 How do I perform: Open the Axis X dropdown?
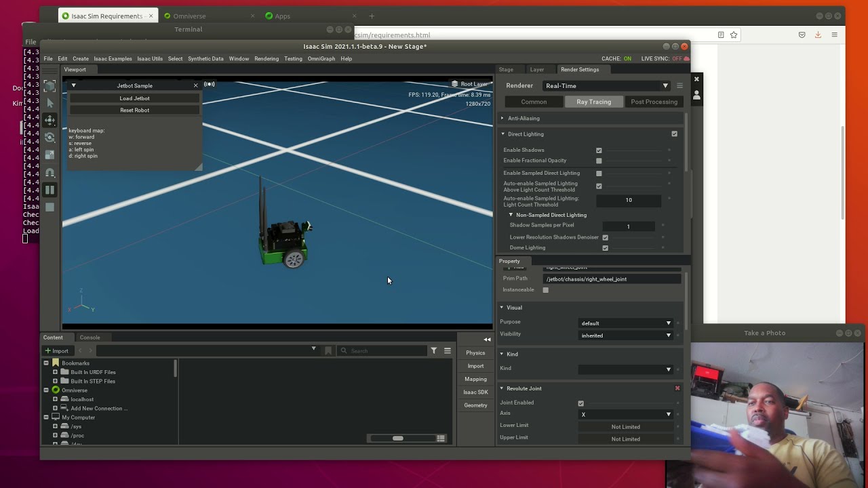tap(626, 414)
